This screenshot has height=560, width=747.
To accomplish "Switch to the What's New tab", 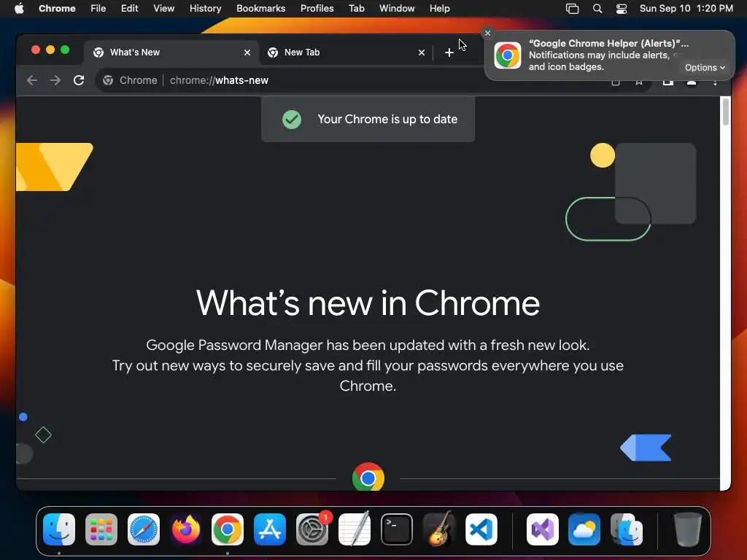I will tap(171, 52).
